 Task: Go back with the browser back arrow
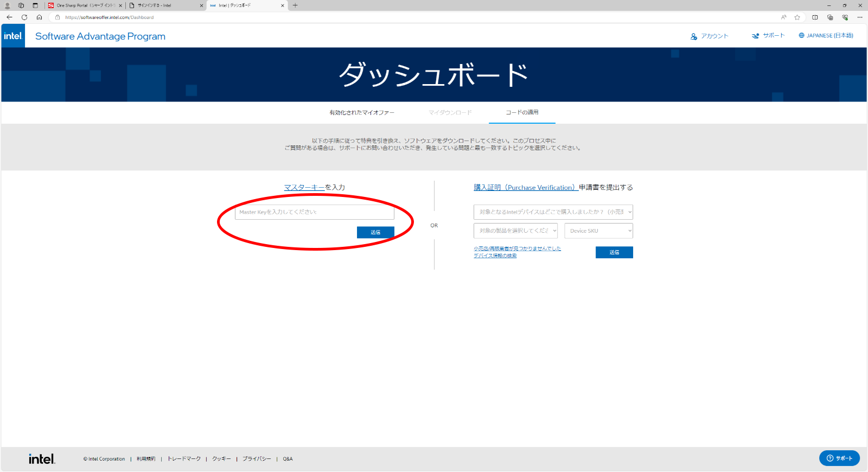(x=9, y=17)
